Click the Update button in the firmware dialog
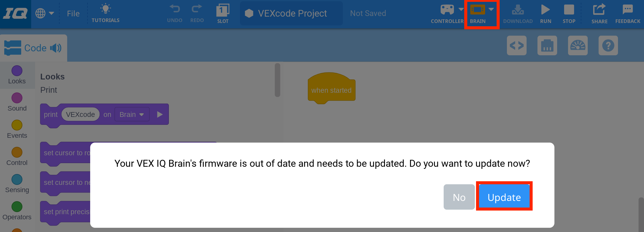 coord(504,197)
